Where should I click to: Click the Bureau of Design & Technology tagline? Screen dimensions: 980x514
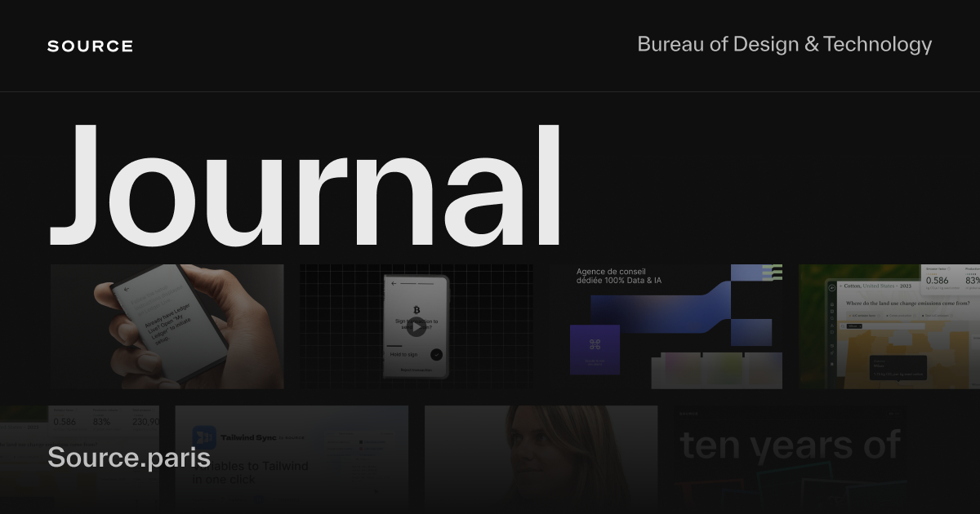pos(784,44)
